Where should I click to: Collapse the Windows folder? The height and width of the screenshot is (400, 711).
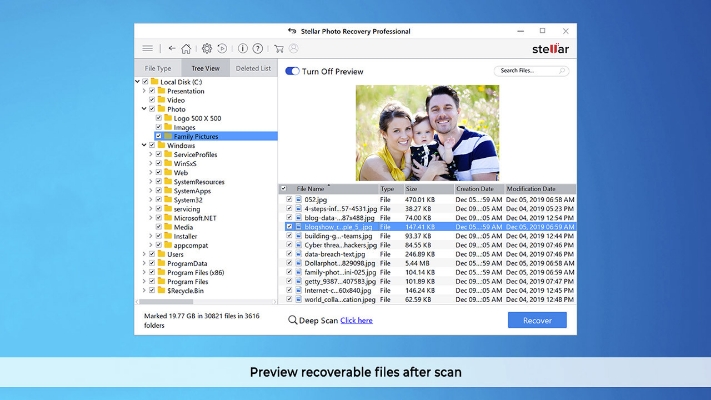pos(144,145)
